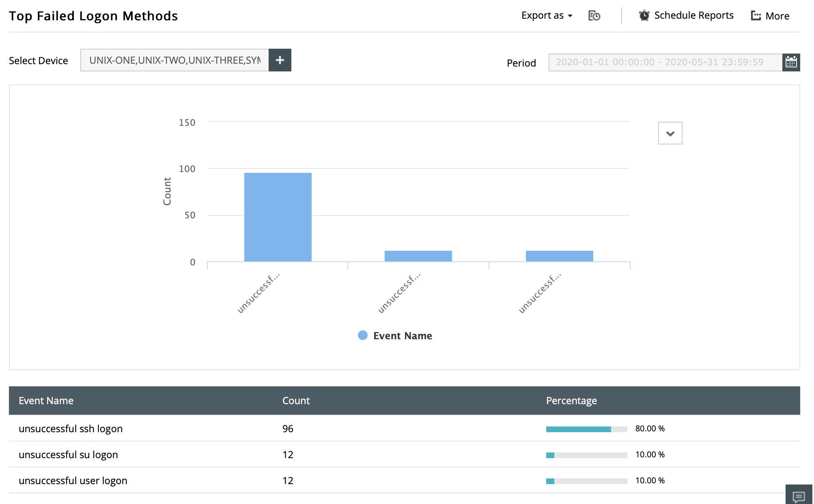Open count 96 for unsuccessful ssh logon

(288, 429)
